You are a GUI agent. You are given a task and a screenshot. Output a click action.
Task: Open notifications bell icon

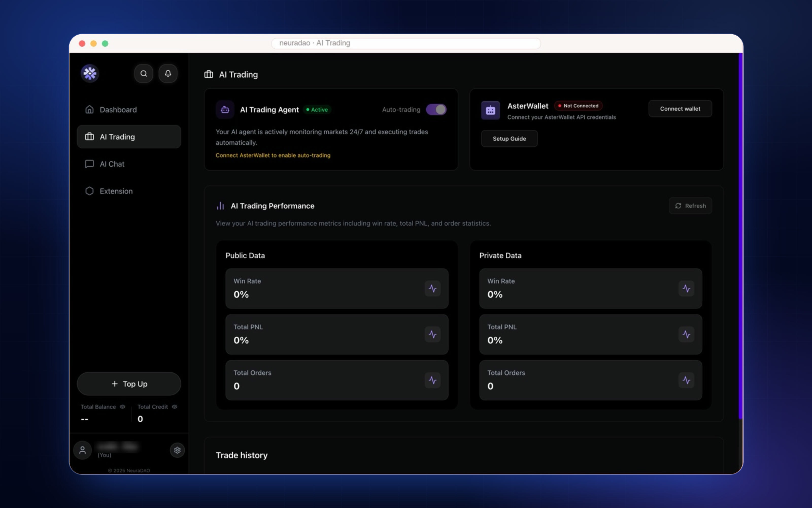(x=168, y=73)
